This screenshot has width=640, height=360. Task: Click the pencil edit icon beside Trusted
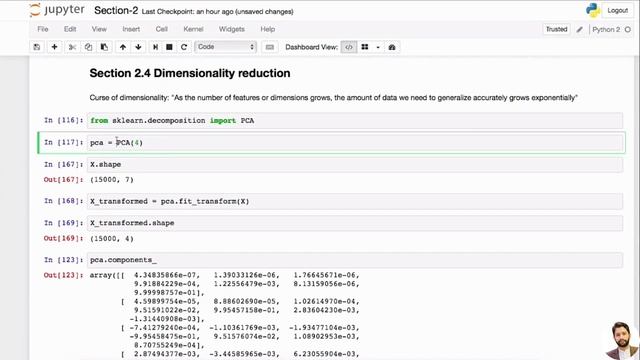580,29
